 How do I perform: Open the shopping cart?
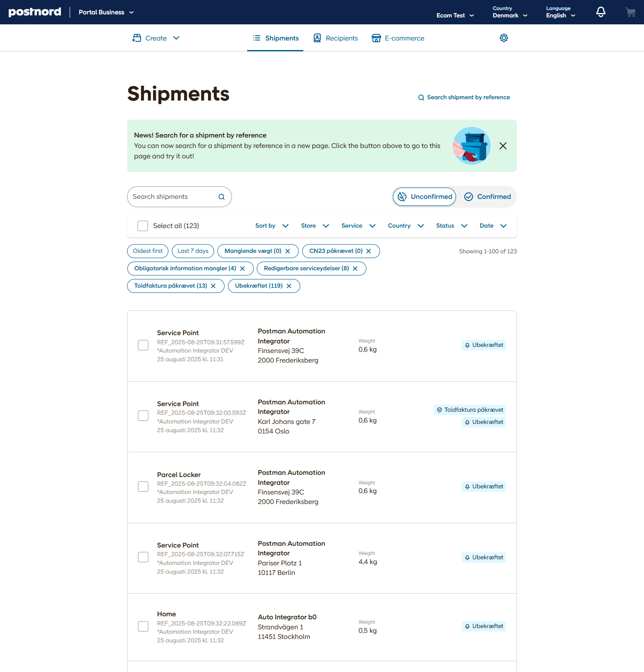pyautogui.click(x=630, y=12)
